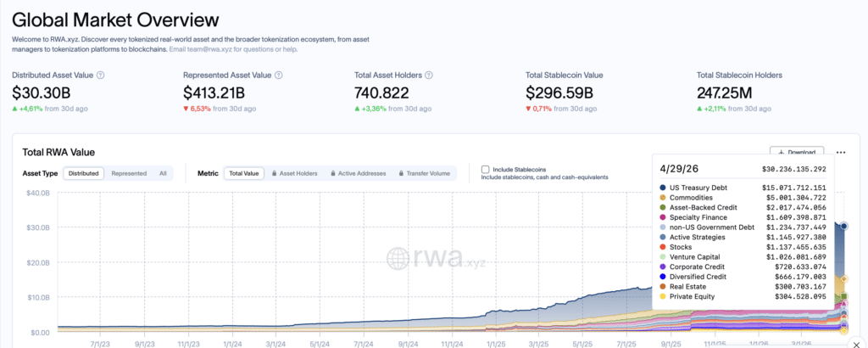Open the three-dot more options menu

(x=841, y=153)
